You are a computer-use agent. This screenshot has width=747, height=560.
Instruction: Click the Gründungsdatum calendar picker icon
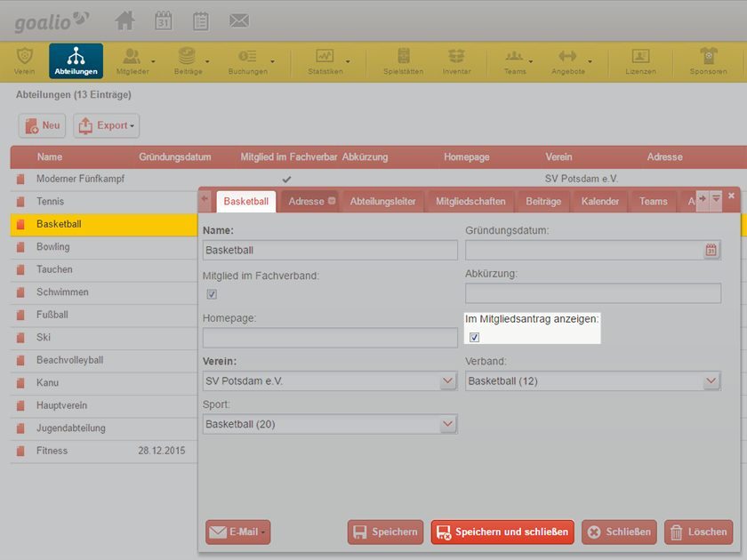[711, 250]
